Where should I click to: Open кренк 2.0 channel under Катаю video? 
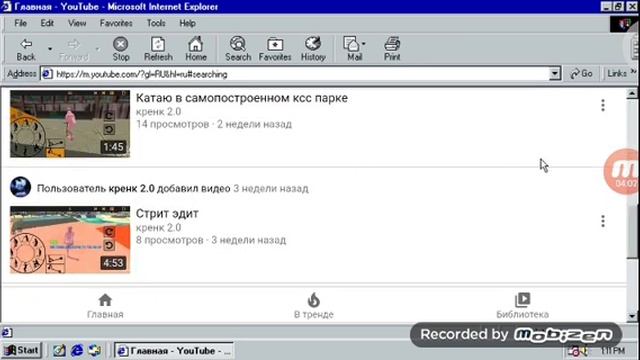coord(158,111)
